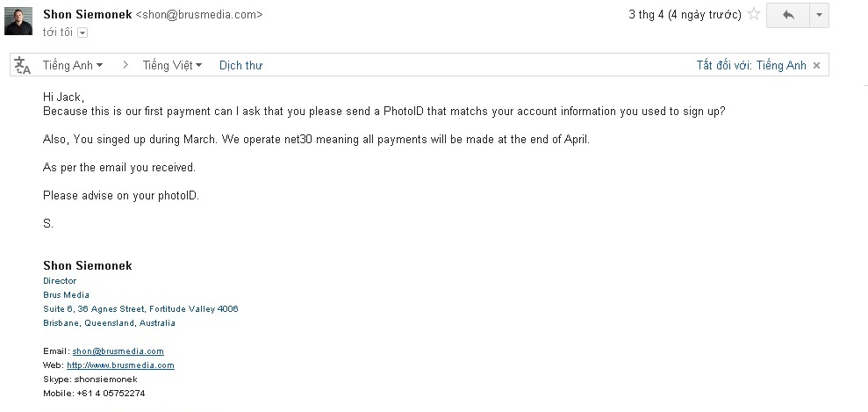Open the more options arrow beside reply
This screenshot has width=868, height=412.
pyautogui.click(x=819, y=15)
